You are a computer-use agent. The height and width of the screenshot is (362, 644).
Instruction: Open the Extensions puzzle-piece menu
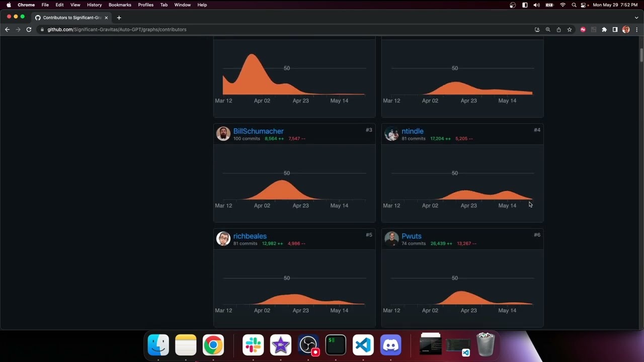[x=604, y=30]
